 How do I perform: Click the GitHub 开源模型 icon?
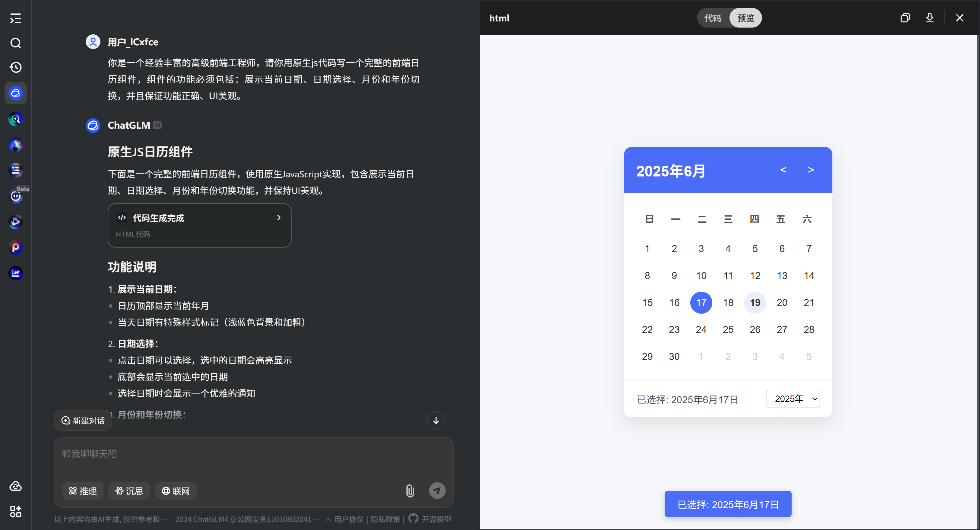click(x=413, y=518)
